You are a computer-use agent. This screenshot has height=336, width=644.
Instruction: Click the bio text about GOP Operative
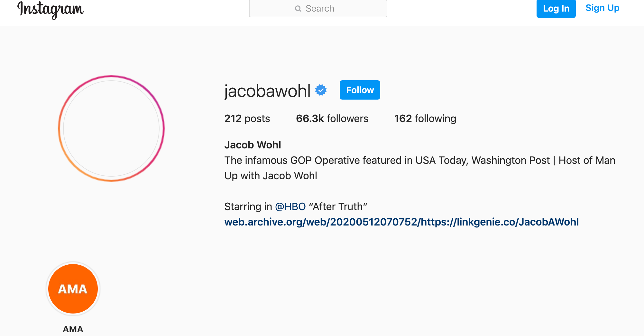(x=420, y=168)
